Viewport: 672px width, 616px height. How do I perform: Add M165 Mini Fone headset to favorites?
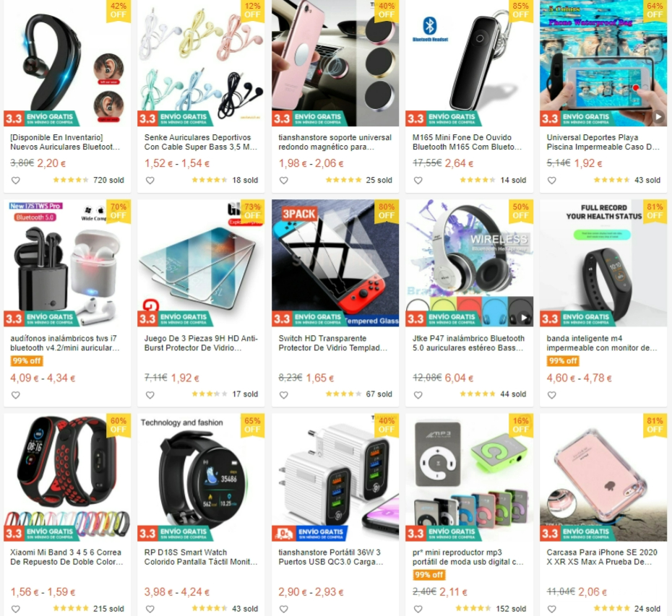(x=418, y=181)
